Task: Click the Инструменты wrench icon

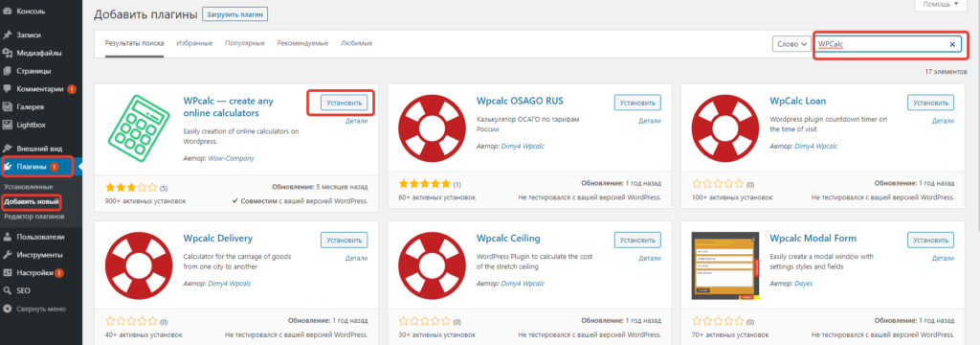Action: (x=8, y=255)
